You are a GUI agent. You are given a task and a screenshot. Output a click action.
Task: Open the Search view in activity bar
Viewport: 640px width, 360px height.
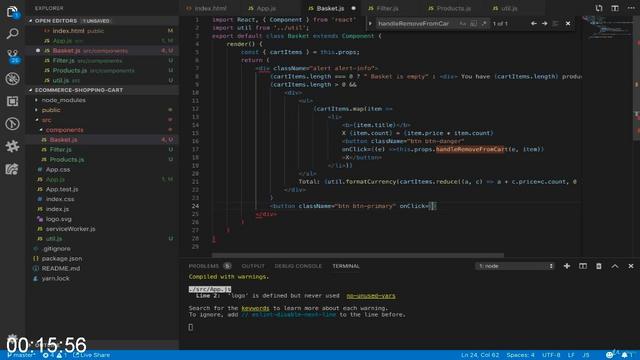(12, 33)
